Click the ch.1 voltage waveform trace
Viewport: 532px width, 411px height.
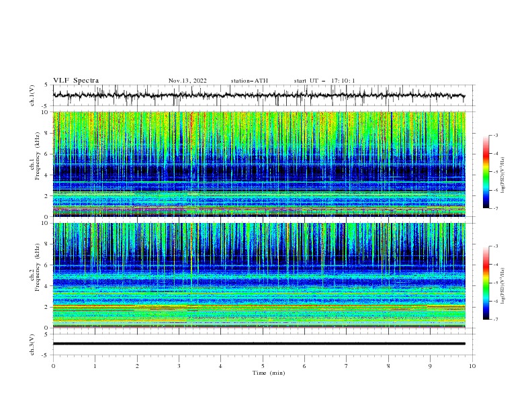pos(259,95)
